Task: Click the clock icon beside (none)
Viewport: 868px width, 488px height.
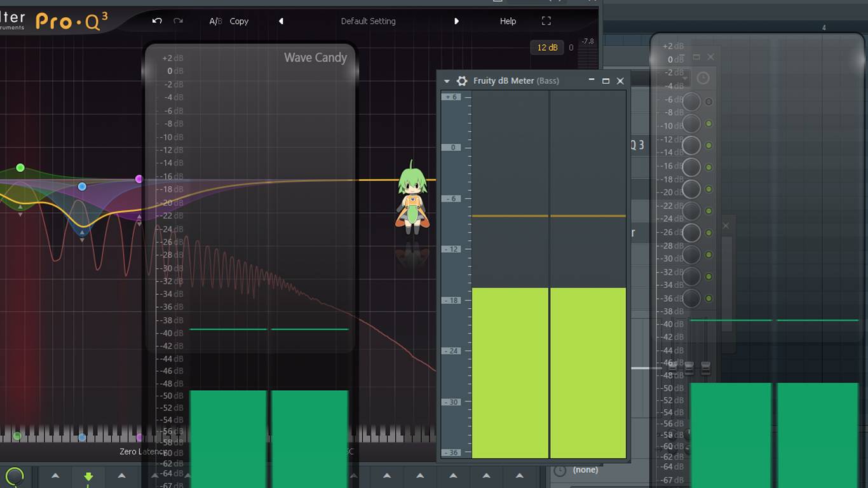Action: point(560,471)
